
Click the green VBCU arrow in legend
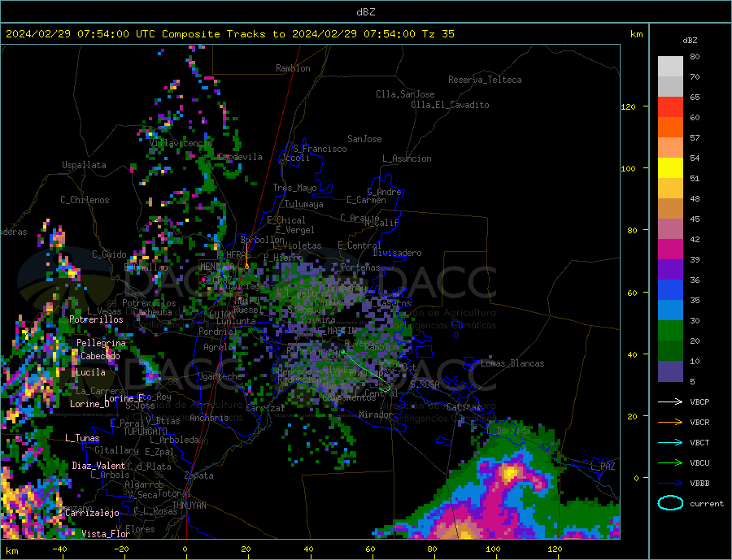[670, 463]
